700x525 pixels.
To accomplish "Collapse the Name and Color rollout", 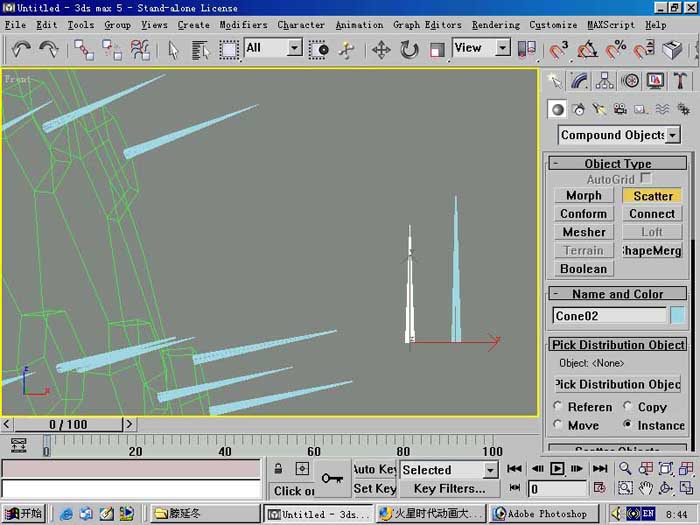I will (x=617, y=294).
